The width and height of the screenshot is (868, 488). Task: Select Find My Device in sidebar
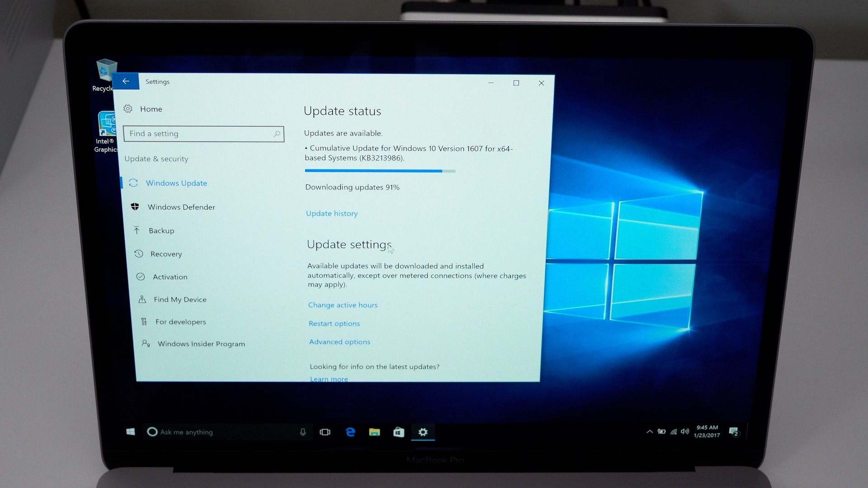click(x=179, y=299)
